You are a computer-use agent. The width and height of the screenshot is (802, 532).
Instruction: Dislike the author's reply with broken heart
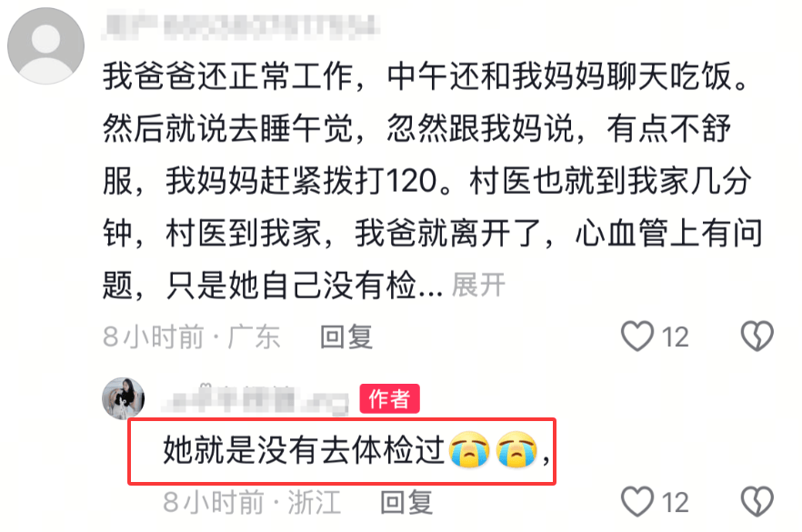[757, 501]
